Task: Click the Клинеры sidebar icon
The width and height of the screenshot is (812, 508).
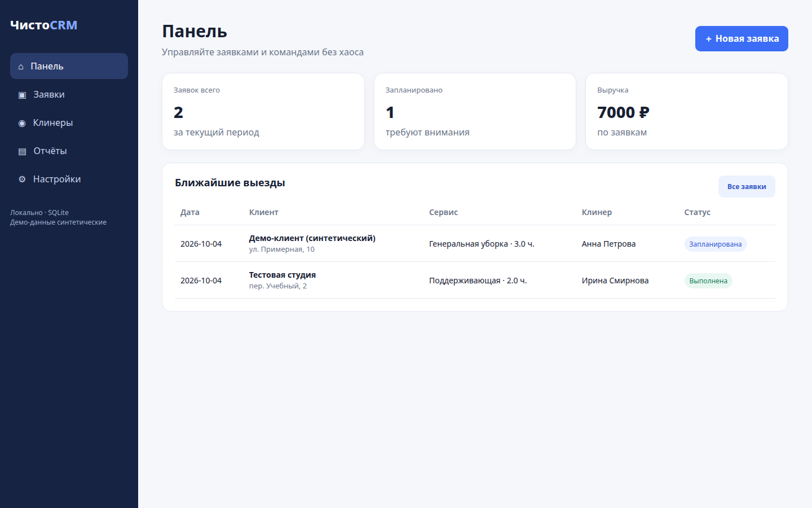Action: click(22, 123)
